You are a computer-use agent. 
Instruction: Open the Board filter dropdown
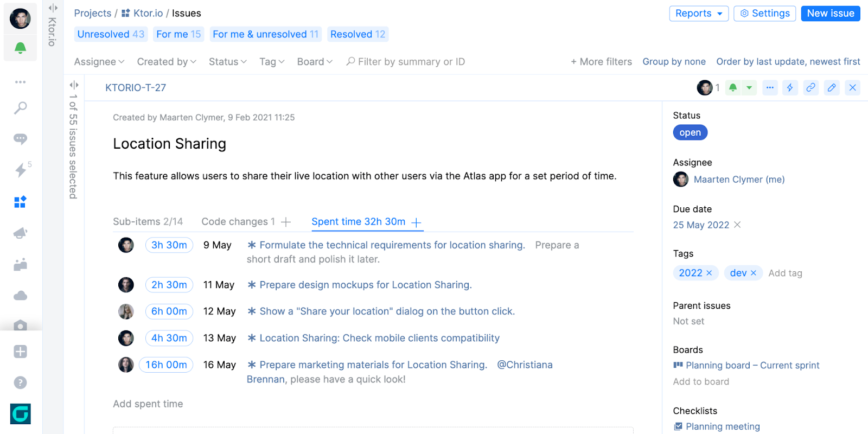click(315, 62)
